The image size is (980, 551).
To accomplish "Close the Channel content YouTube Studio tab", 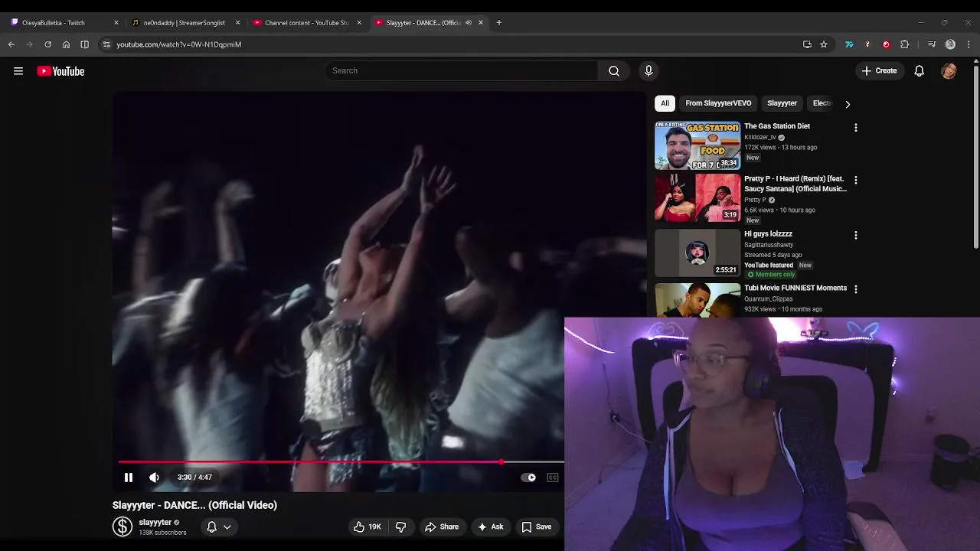I will pos(359,23).
